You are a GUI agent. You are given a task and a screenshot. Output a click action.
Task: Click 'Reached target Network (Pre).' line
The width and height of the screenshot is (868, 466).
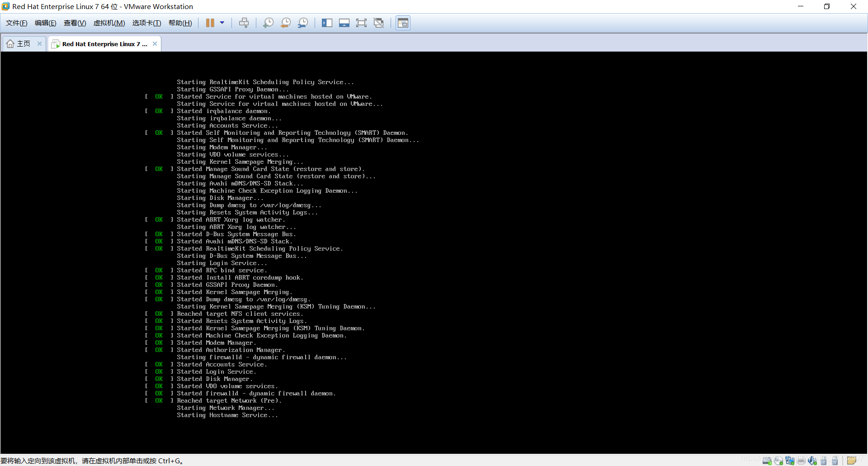(229, 401)
